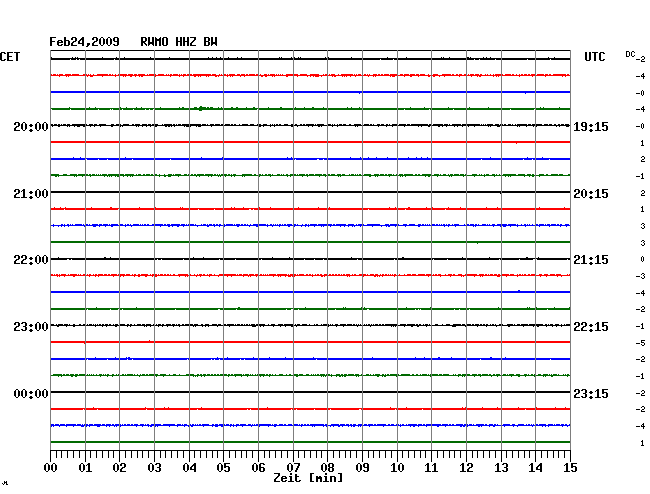Image resolution: width=650 pixels, height=494 pixels.
Task: Click the 23:15 UTC time label
Action: coord(591,393)
